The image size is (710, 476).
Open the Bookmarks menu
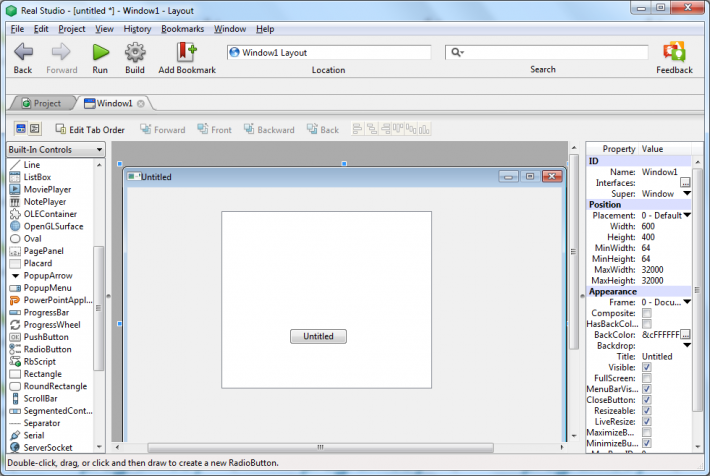182,29
